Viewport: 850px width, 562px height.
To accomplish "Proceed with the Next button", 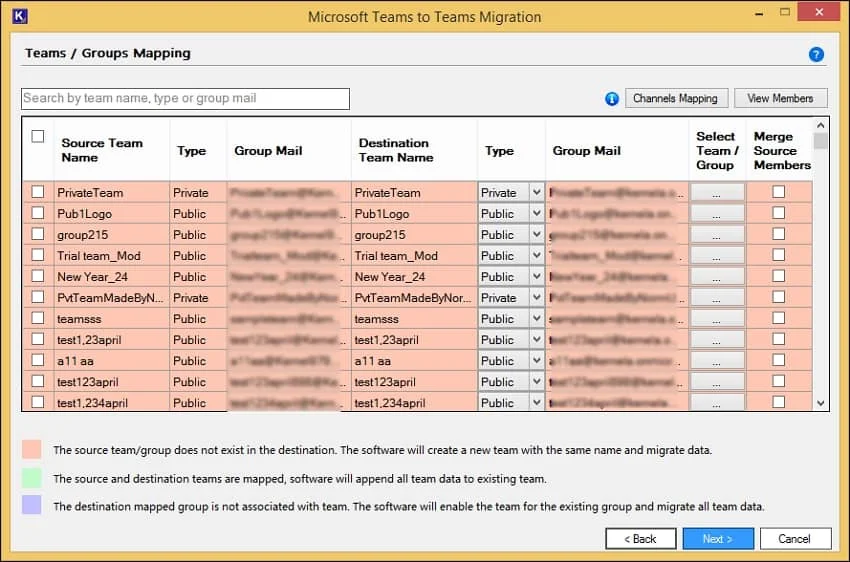I will [x=718, y=539].
